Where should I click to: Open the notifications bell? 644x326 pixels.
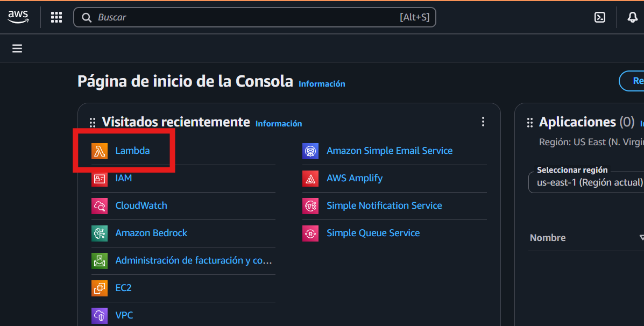click(633, 17)
